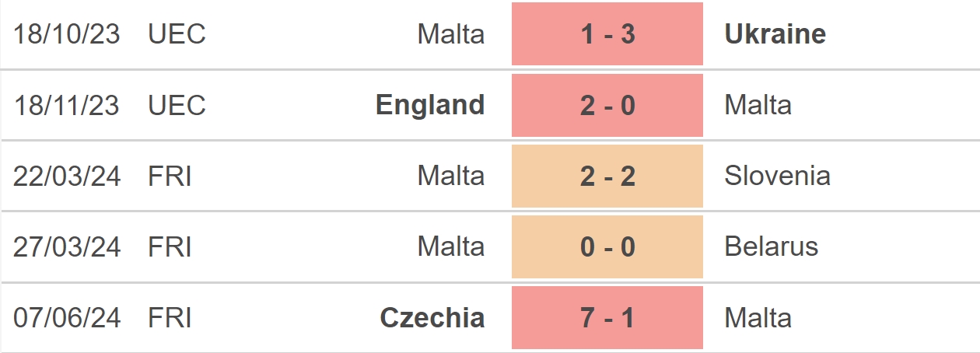Select Malta in the Belarus match row

point(451,246)
